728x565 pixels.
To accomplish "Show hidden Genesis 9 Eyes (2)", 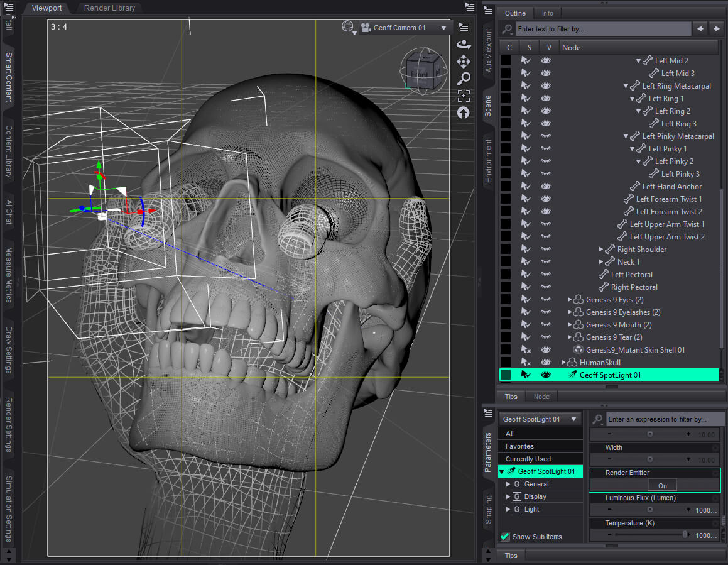I will 546,299.
